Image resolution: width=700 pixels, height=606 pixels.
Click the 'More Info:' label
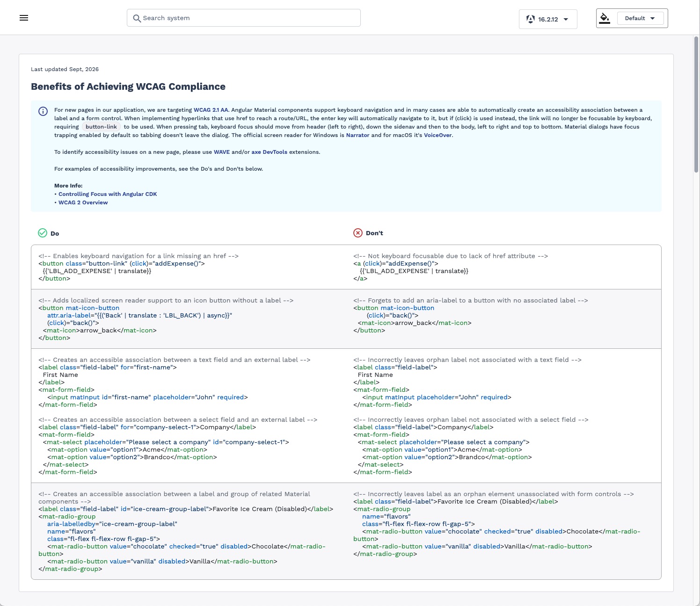click(68, 186)
